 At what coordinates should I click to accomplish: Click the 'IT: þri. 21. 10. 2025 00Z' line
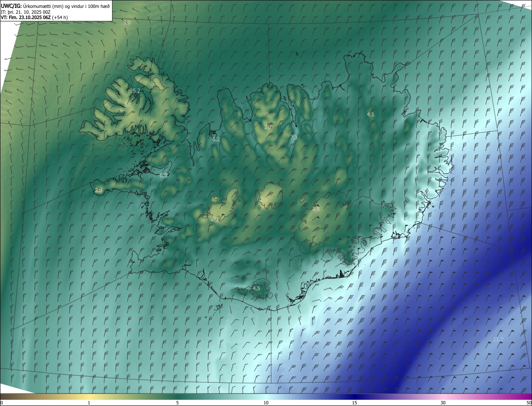tap(26, 12)
